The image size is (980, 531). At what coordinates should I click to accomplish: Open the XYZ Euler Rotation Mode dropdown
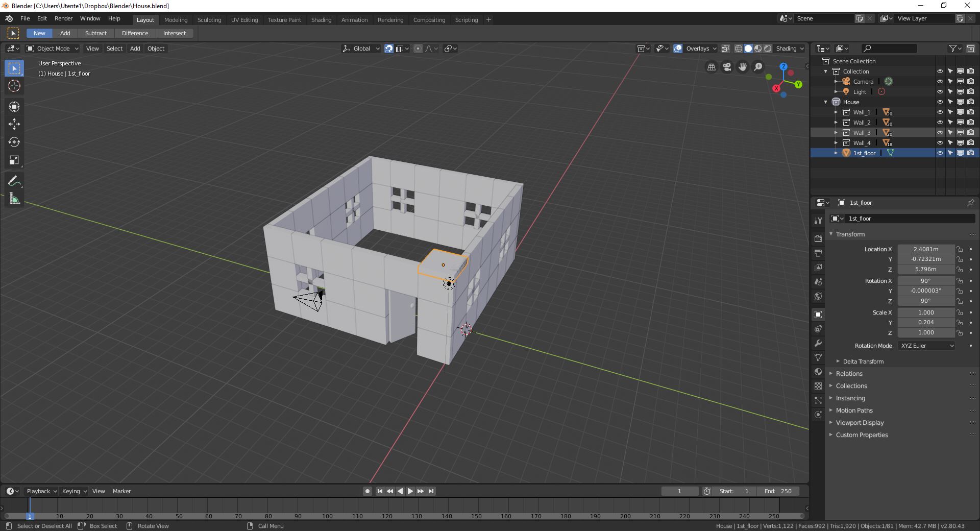(x=926, y=346)
